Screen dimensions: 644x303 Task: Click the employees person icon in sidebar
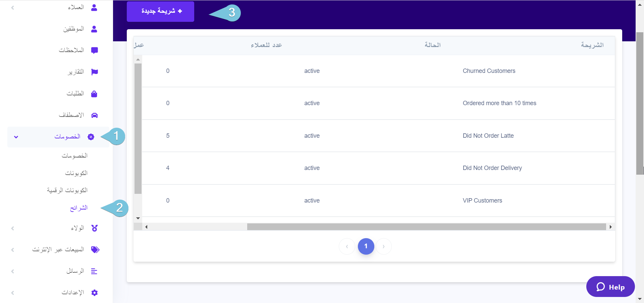click(x=94, y=29)
